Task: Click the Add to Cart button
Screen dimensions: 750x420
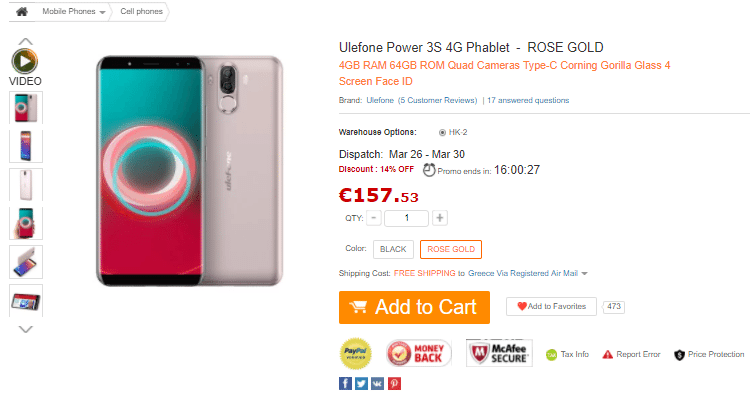Action: click(414, 307)
